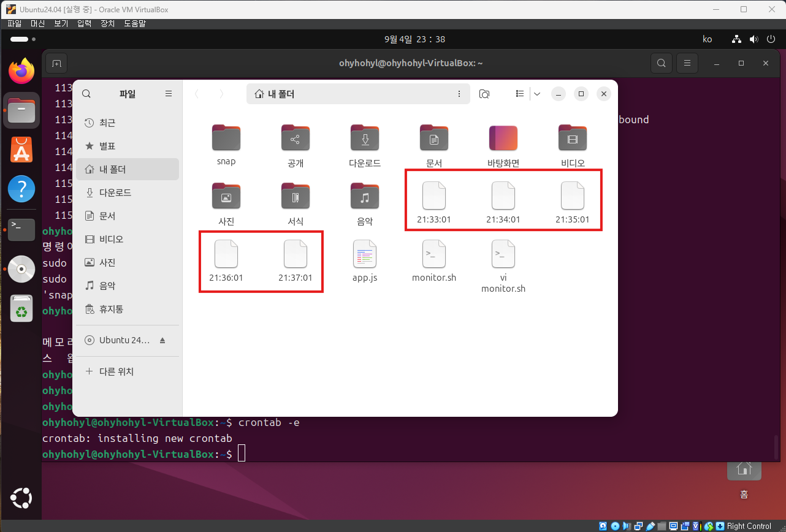Open the 공개 folder
Image resolution: width=786 pixels, height=532 pixels.
(x=296, y=146)
